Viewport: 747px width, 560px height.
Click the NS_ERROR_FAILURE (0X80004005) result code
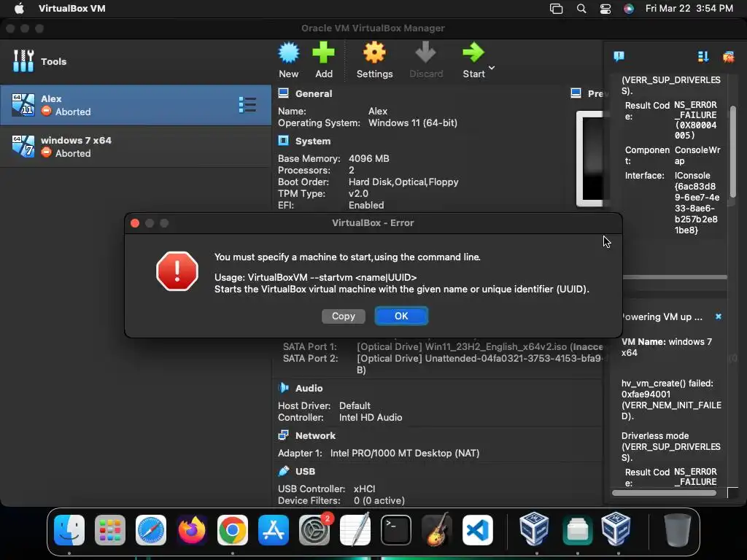tap(695, 120)
